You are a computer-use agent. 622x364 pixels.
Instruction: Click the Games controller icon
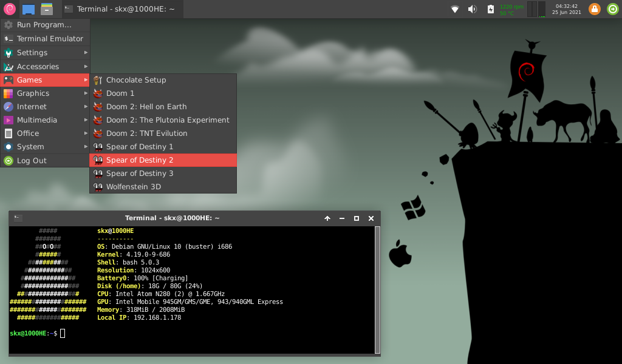[x=9, y=79]
